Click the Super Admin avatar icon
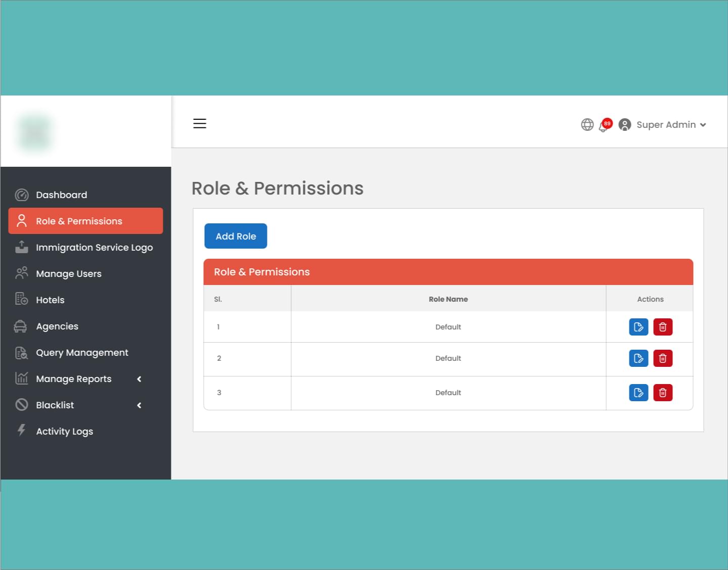This screenshot has width=728, height=570. pos(625,124)
